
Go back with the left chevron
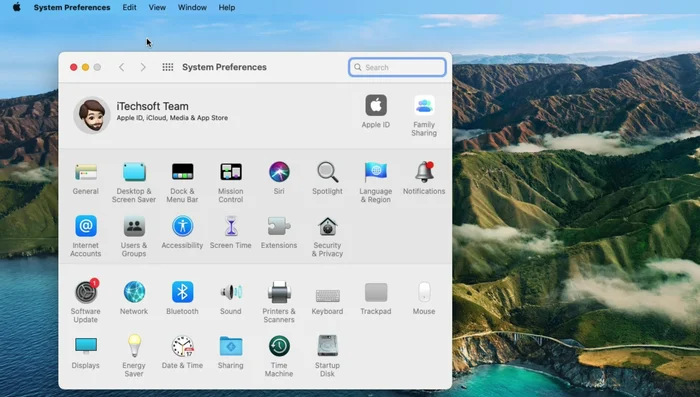tap(121, 67)
